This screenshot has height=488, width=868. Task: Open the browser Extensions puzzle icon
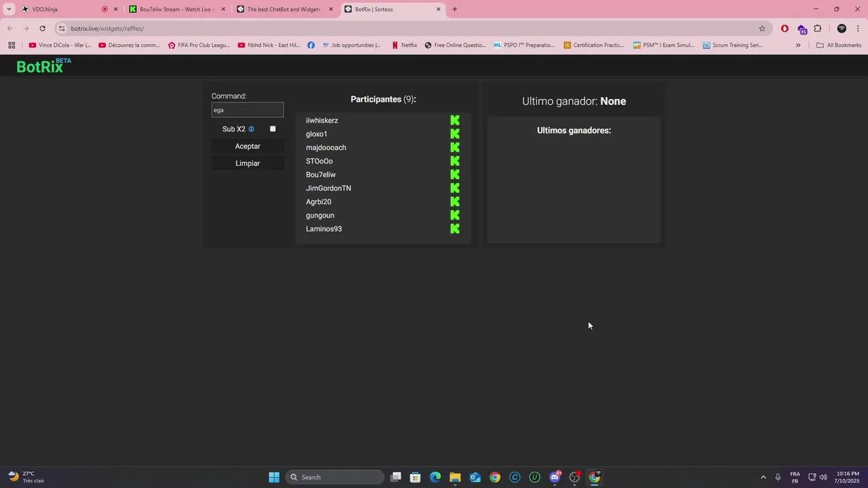(818, 28)
